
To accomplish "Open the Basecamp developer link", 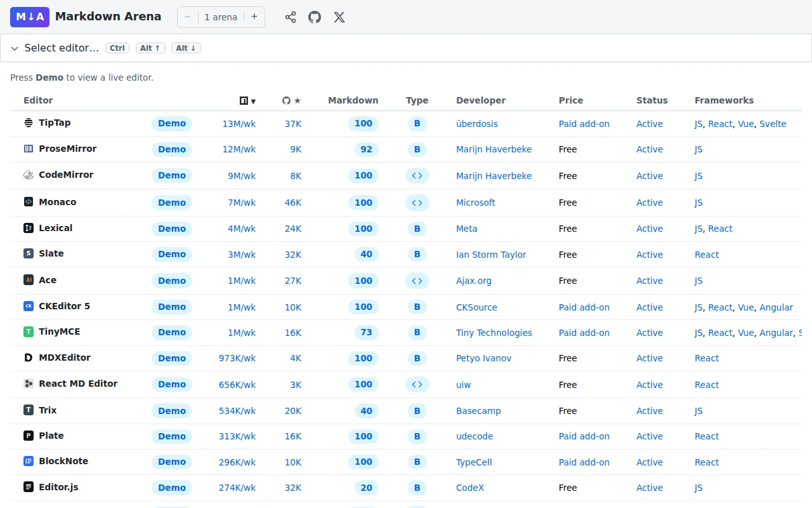I will coord(478,411).
